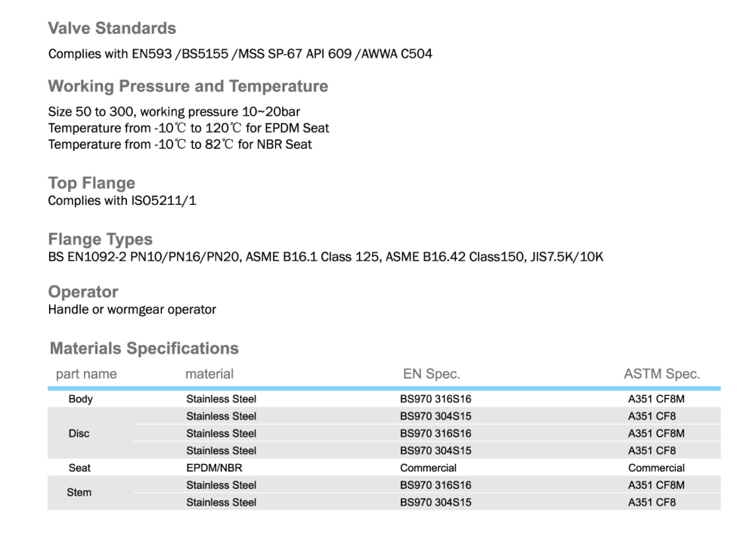Click the Body part name cell
This screenshot has height=535, width=756.
[x=80, y=399]
